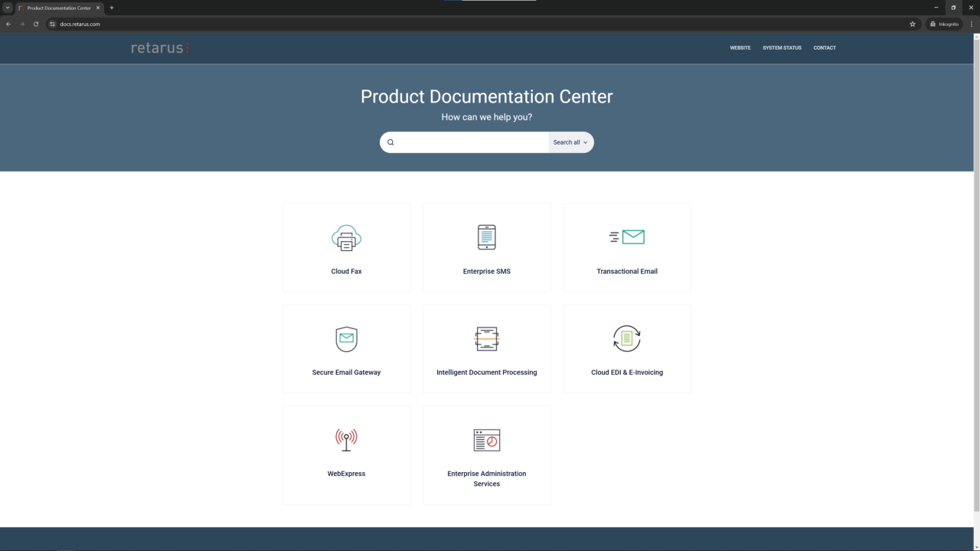Bookmark this page with star icon
The image size is (980, 551).
point(913,24)
